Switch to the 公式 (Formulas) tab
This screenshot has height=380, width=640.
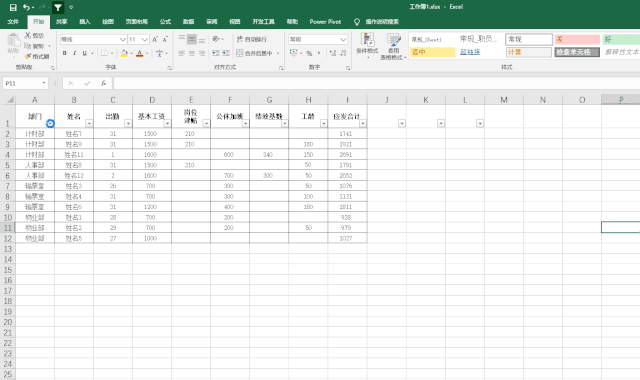coord(165,22)
